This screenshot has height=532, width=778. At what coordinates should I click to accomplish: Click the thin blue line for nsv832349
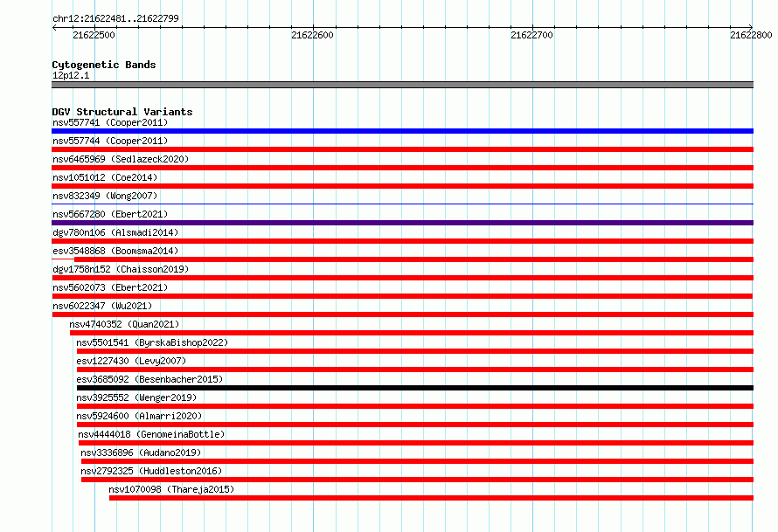coord(402,204)
